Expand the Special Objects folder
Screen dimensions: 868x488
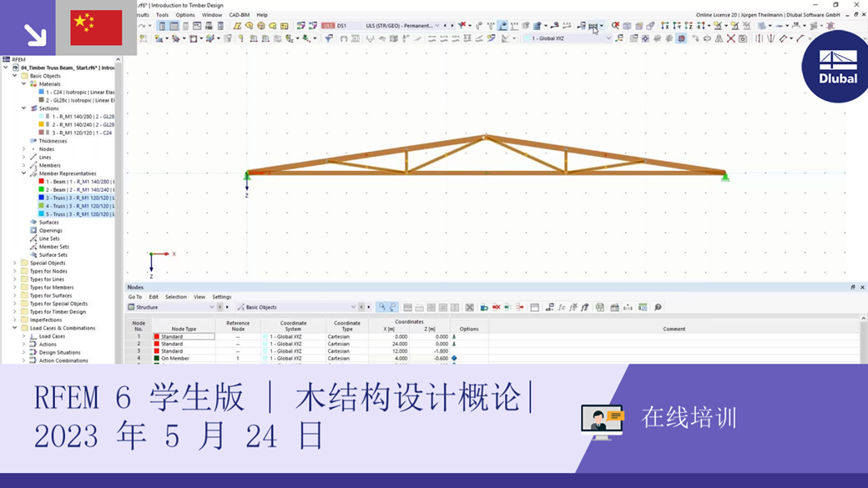tap(15, 263)
